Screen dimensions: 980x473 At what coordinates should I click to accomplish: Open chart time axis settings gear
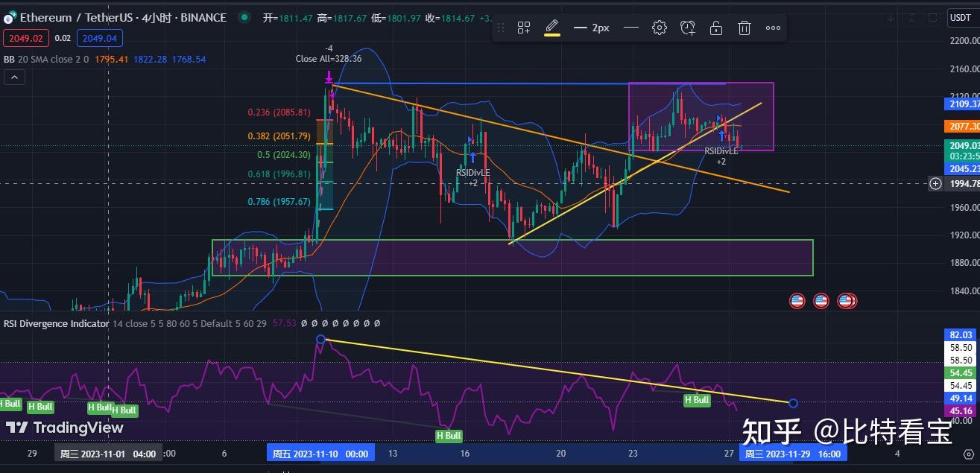(x=968, y=453)
